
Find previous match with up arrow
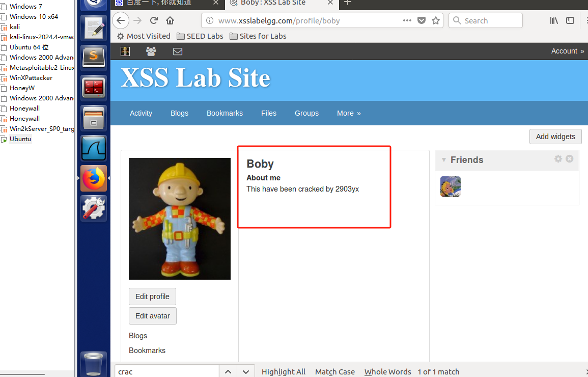[x=228, y=371]
